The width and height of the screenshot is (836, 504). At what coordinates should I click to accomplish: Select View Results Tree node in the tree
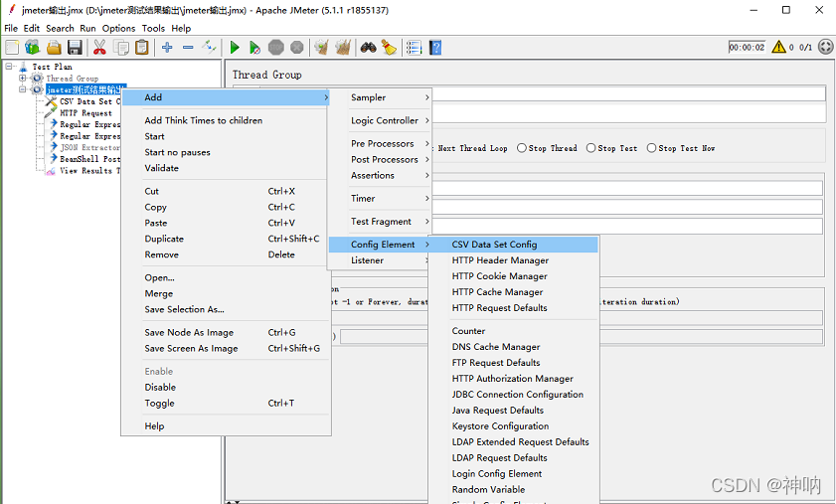click(x=89, y=171)
